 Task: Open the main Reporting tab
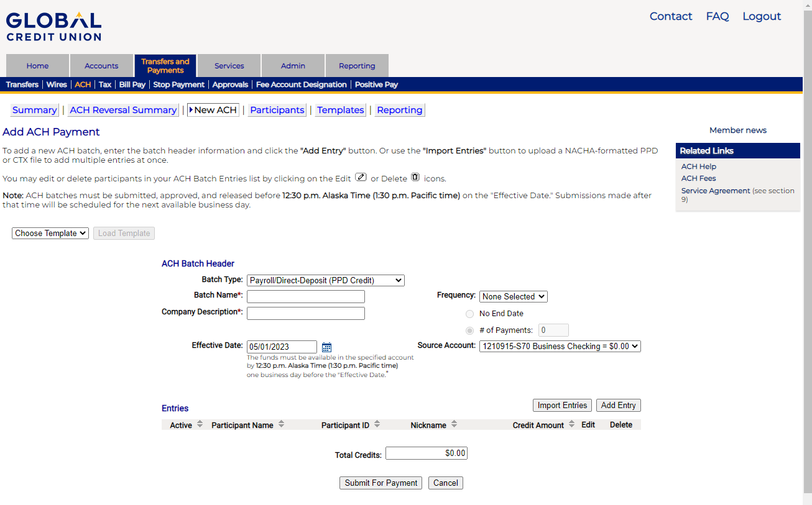coord(357,66)
